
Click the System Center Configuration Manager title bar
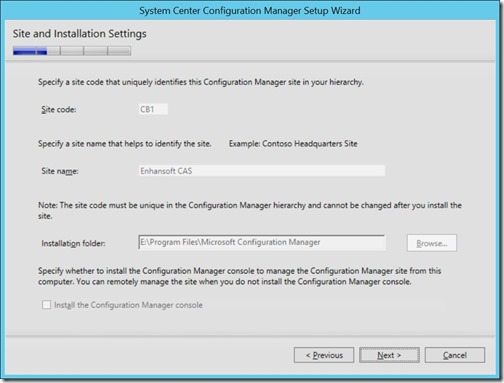[250, 10]
